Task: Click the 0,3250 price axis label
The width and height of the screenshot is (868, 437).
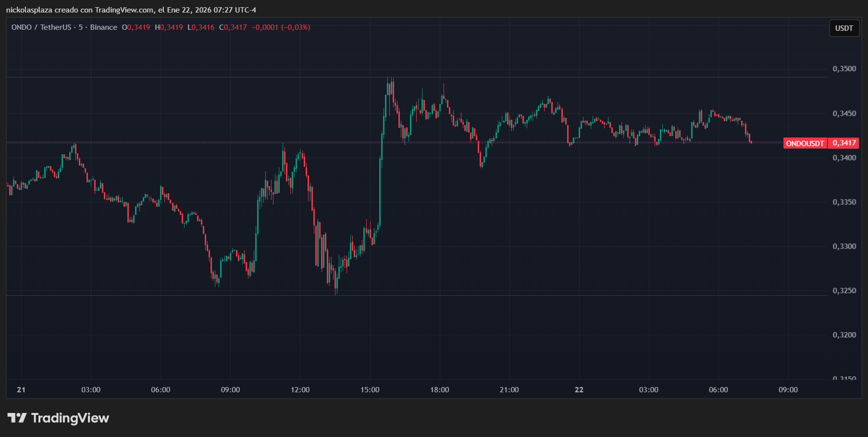Action: point(844,291)
